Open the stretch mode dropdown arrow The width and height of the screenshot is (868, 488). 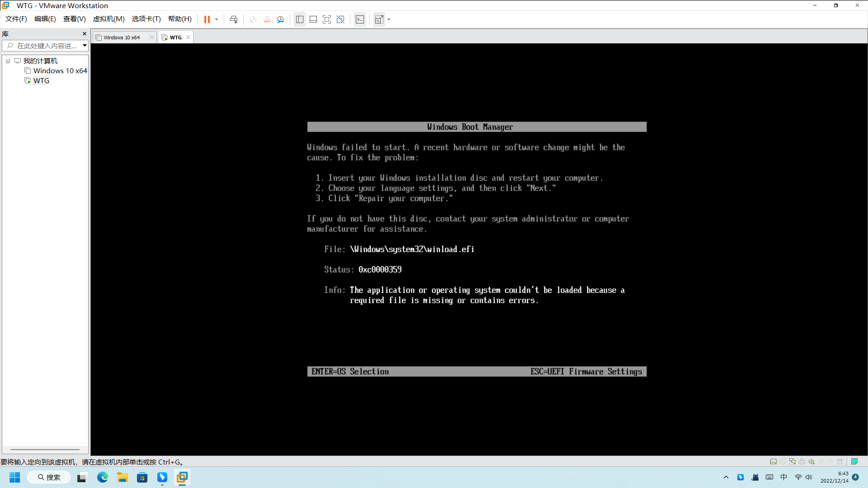pos(388,19)
